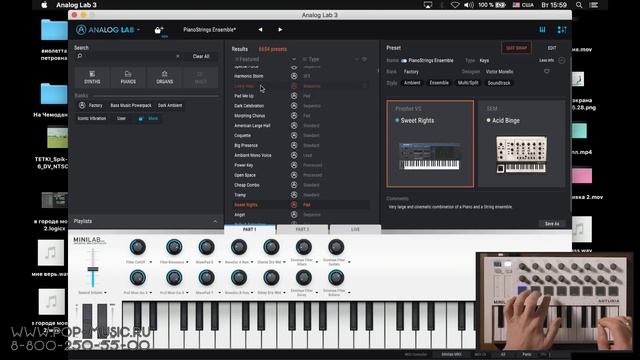This screenshot has width=640, height=360.
Task: Open the Chorus Dry Wet assignment dropdown
Action: (284, 262)
